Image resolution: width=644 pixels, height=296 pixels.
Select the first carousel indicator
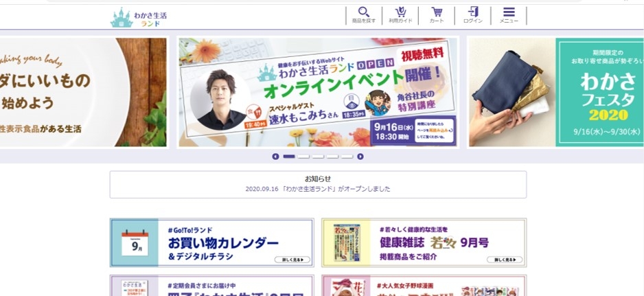289,157
